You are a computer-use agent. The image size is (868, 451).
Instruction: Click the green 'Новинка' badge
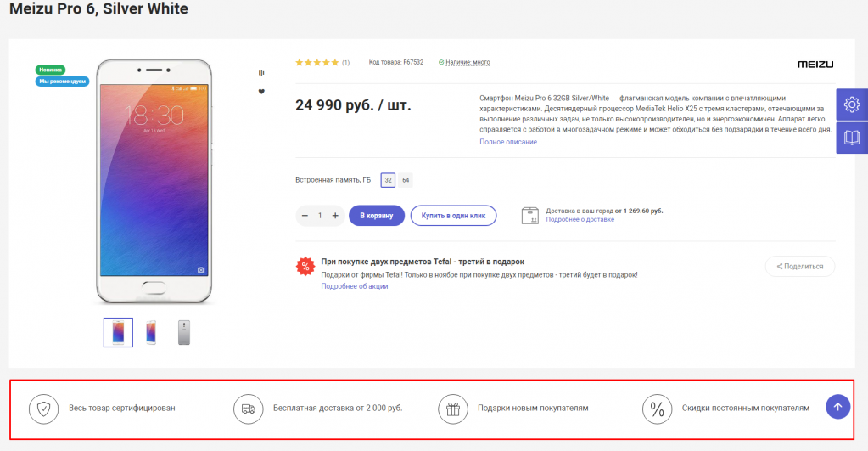click(50, 70)
